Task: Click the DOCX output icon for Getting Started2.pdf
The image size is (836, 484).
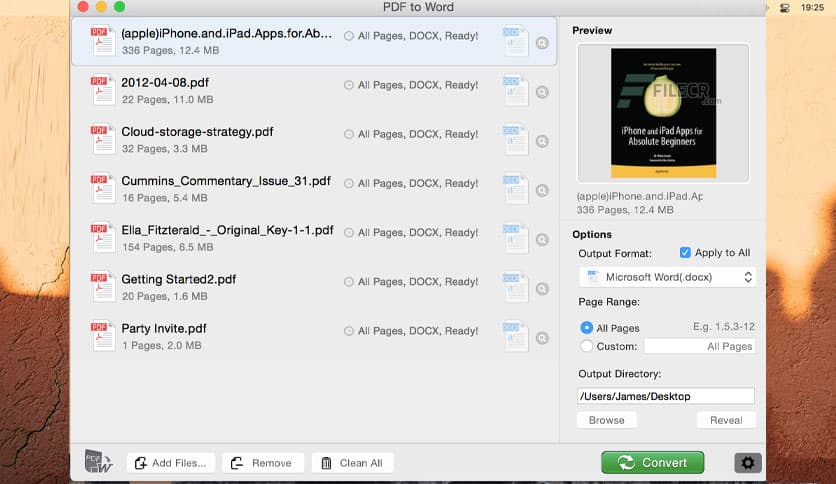Action: pyautogui.click(x=515, y=286)
